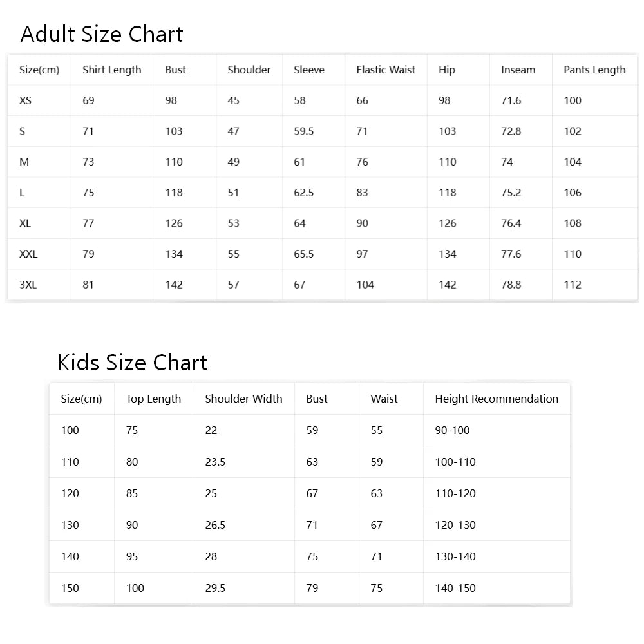Click the elastic waist value 104 cell

365,285
